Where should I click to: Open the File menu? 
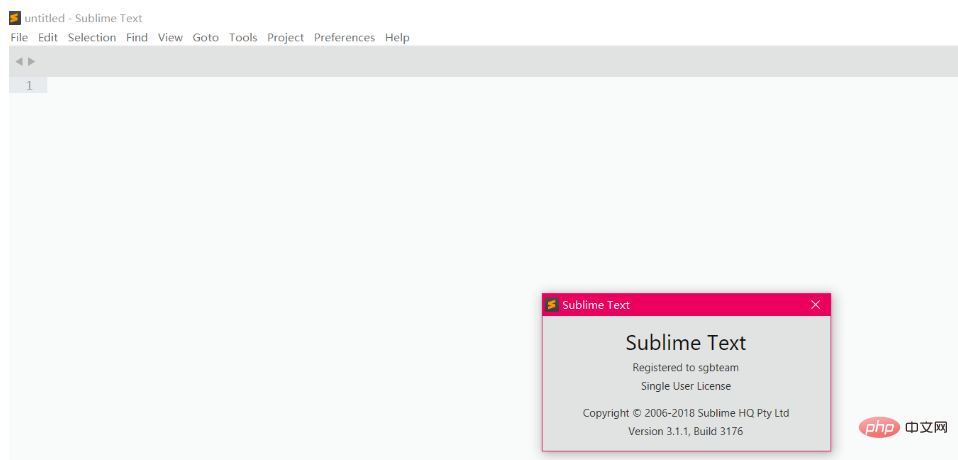(19, 37)
